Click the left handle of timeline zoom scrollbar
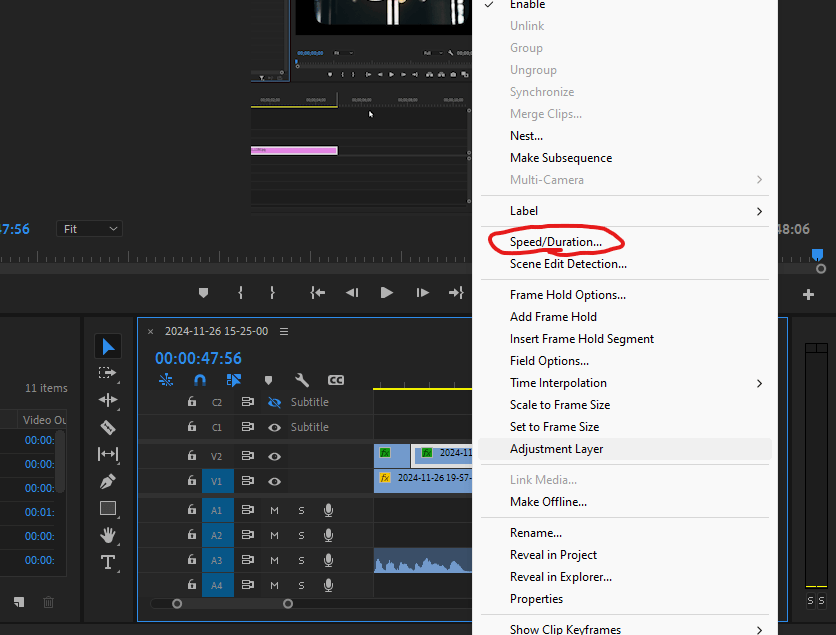The image size is (836, 635). pos(177,603)
